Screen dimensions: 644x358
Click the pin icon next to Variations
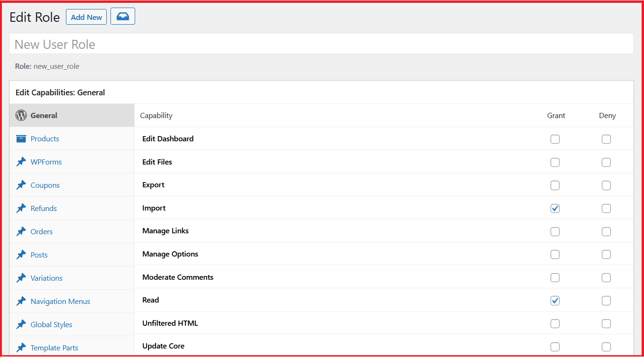click(x=21, y=278)
